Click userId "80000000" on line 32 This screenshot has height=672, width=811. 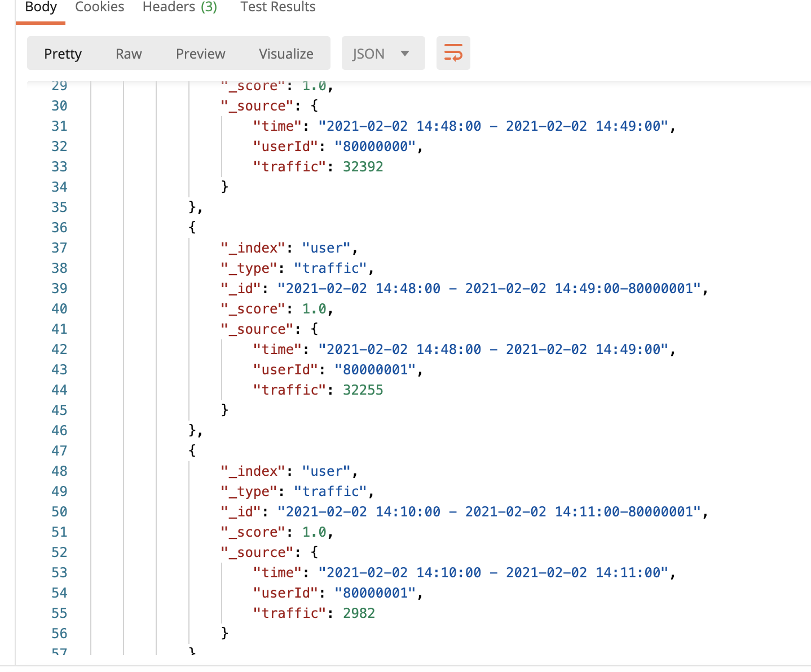375,147
